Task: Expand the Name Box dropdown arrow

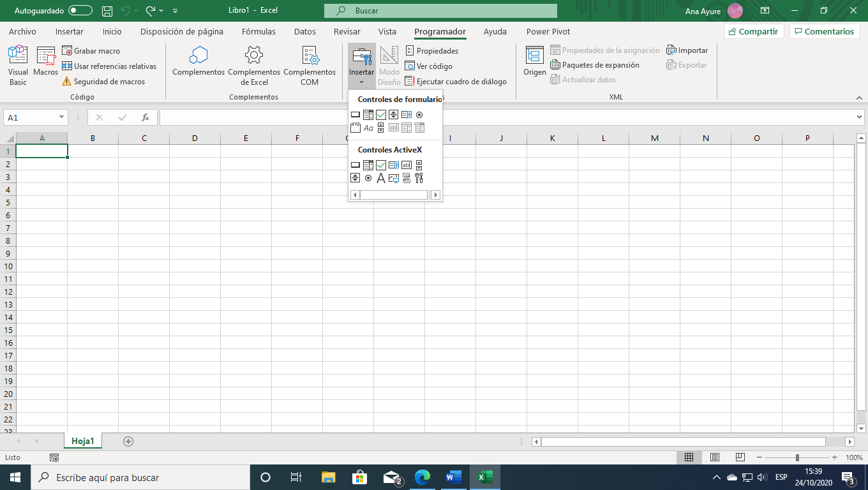Action: [61, 117]
